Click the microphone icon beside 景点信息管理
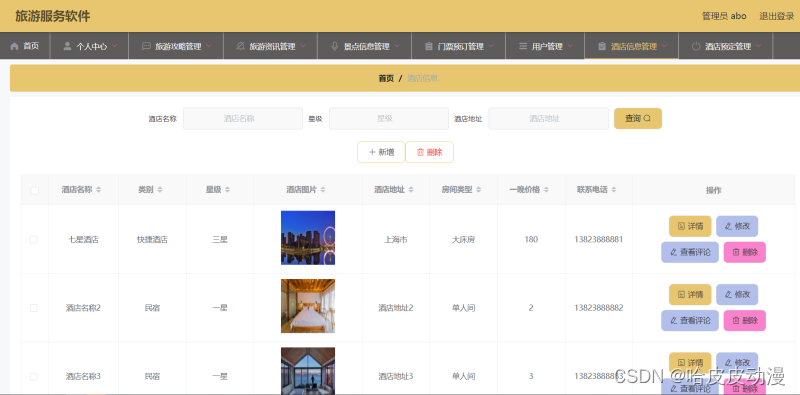 (335, 46)
